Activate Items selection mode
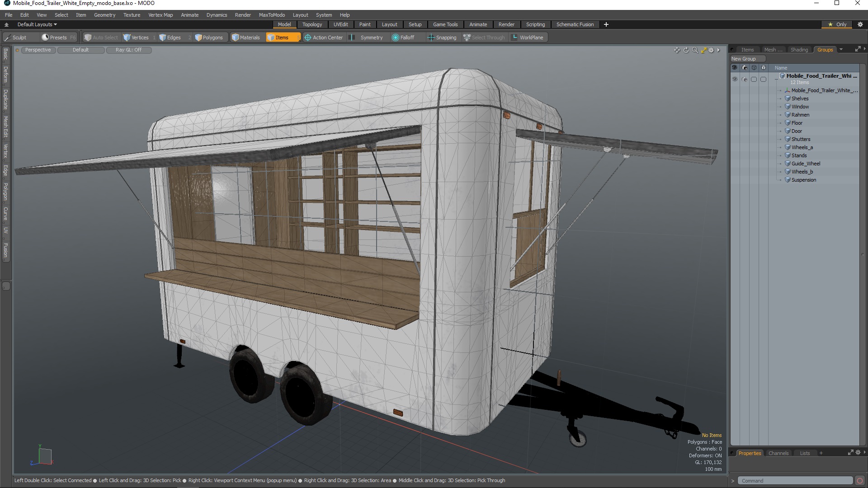This screenshot has width=868, height=488. tap(283, 38)
